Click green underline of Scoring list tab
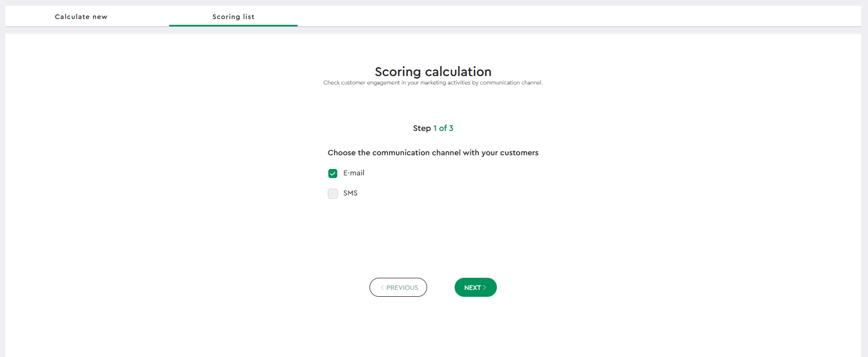This screenshot has width=868, height=357. point(233,25)
